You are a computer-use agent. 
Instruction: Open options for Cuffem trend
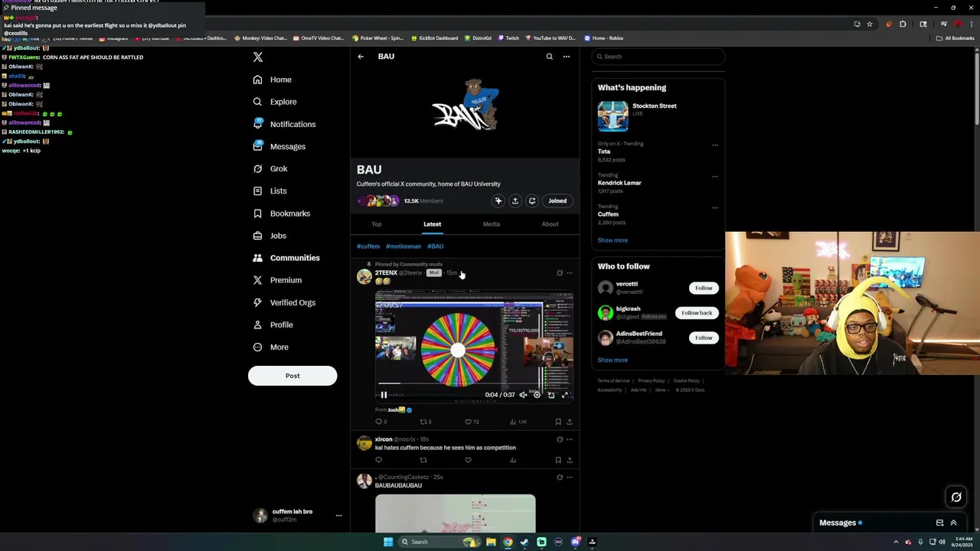click(x=715, y=207)
